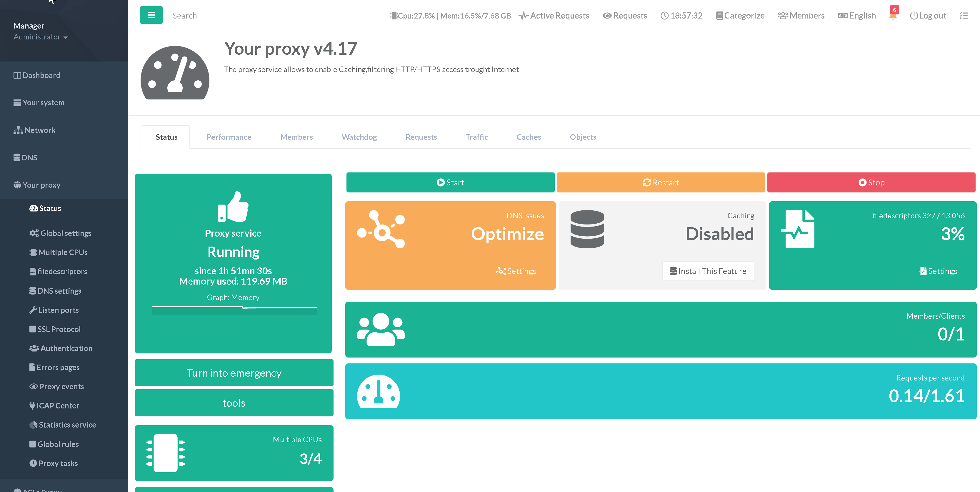
Task: Expand the Network sidebar section
Action: 40,130
